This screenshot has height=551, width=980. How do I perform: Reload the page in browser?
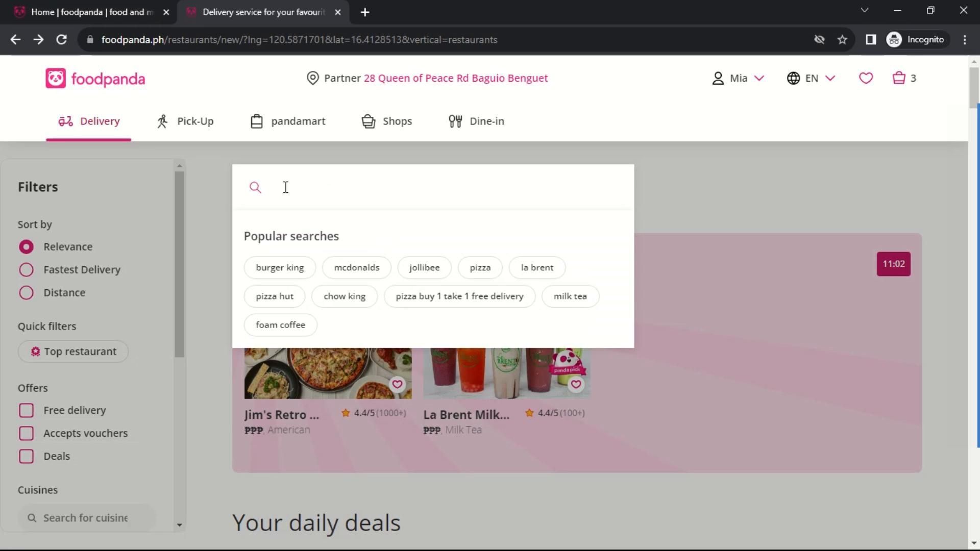(61, 40)
